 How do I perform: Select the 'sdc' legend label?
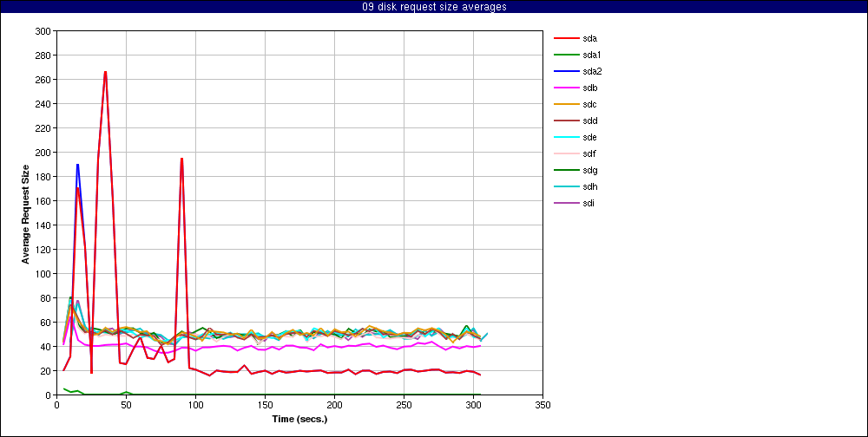tap(589, 105)
